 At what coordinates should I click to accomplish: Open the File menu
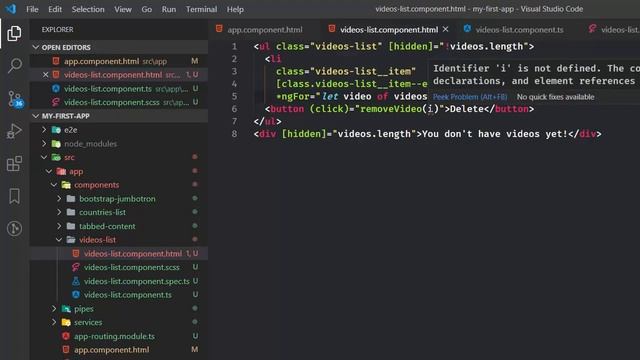(32, 9)
